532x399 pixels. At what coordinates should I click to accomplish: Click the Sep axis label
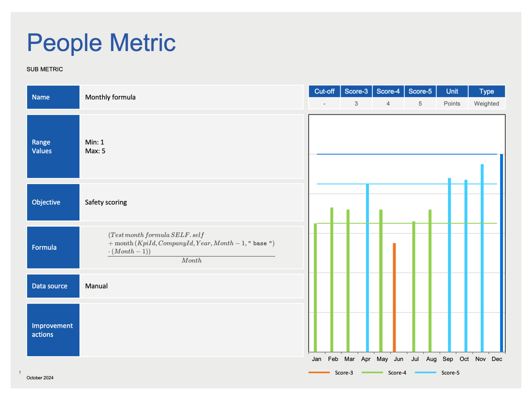(448, 359)
